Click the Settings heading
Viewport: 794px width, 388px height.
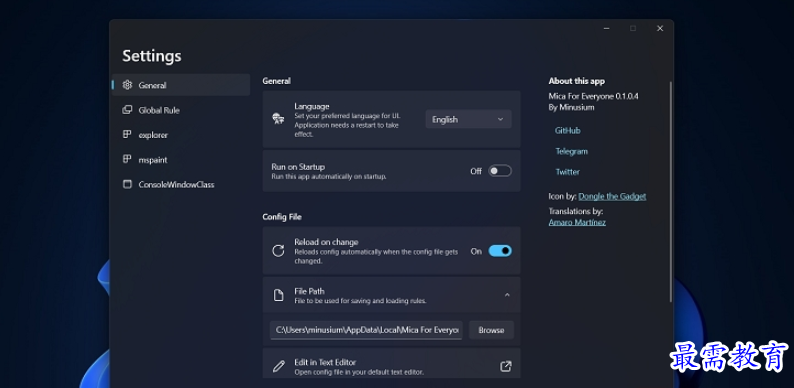(151, 56)
